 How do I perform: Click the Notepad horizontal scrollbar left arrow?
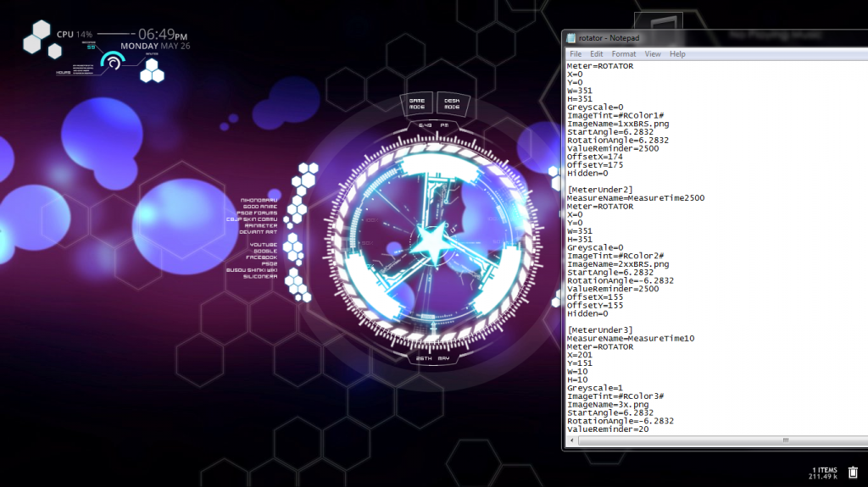(x=572, y=440)
